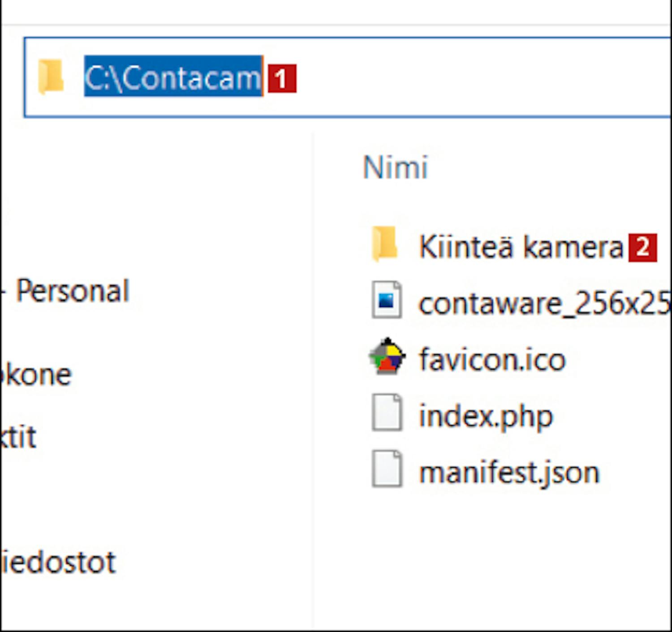Select the manifest.json file name
This screenshot has width=672, height=632.
(509, 473)
